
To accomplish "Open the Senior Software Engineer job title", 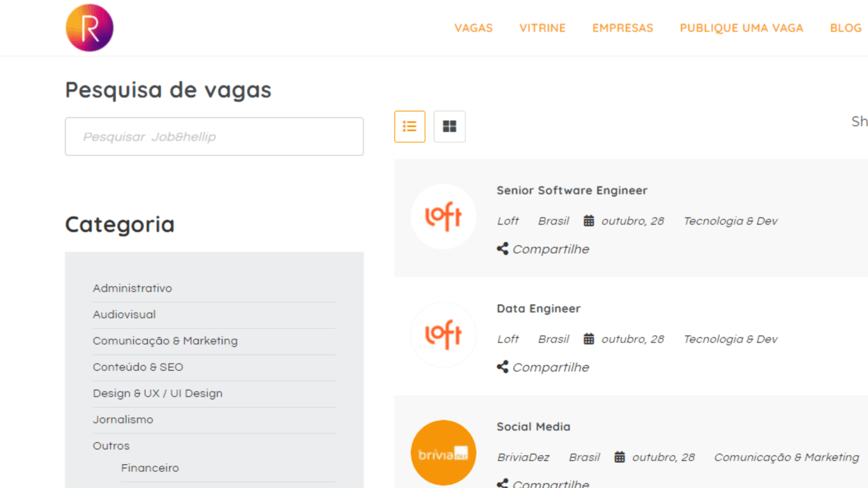I will pos(572,191).
